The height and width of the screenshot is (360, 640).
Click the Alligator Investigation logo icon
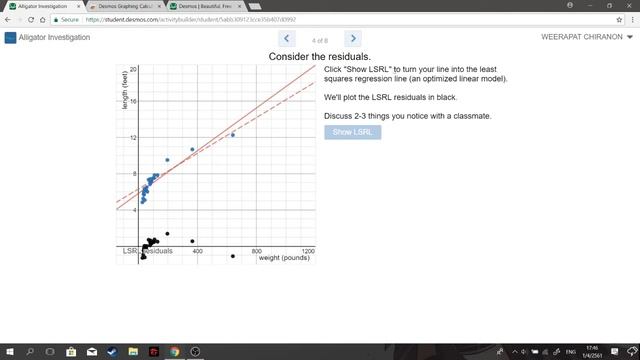pyautogui.click(x=10, y=38)
